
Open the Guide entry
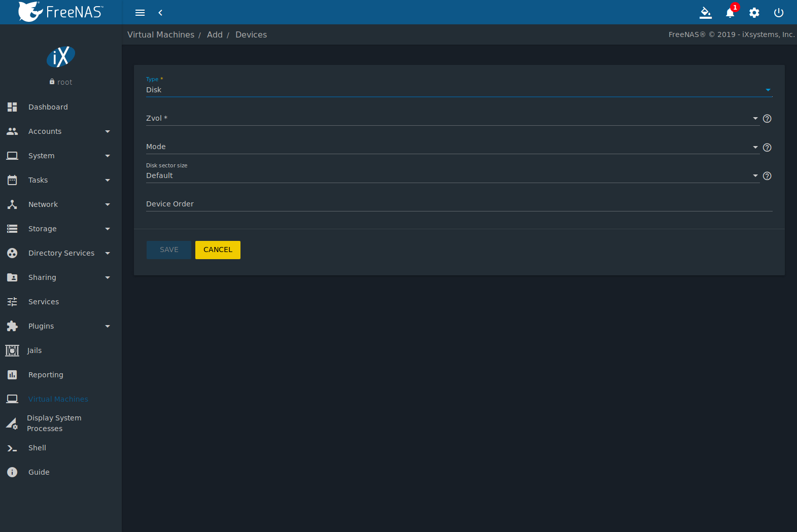(x=39, y=472)
